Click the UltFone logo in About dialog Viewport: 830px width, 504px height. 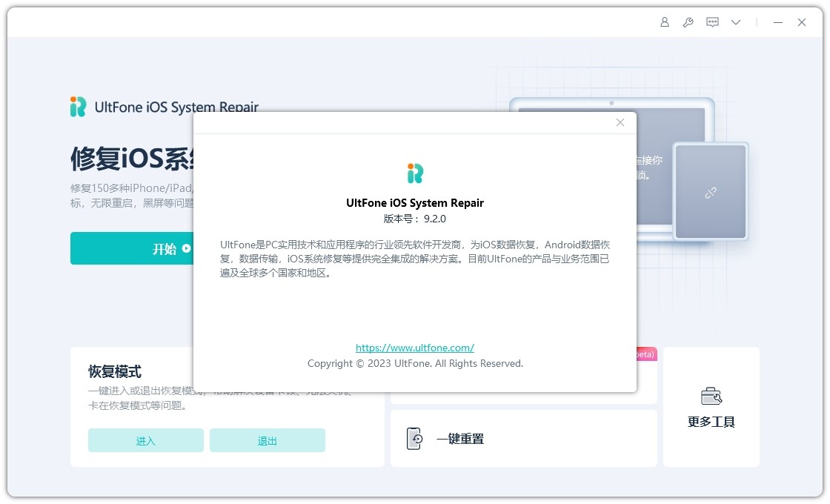(x=415, y=173)
